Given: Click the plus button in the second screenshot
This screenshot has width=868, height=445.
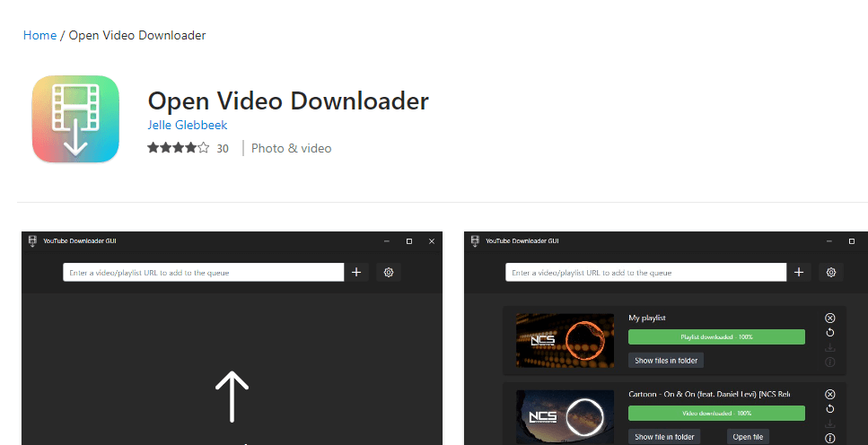Looking at the screenshot, I should (799, 273).
